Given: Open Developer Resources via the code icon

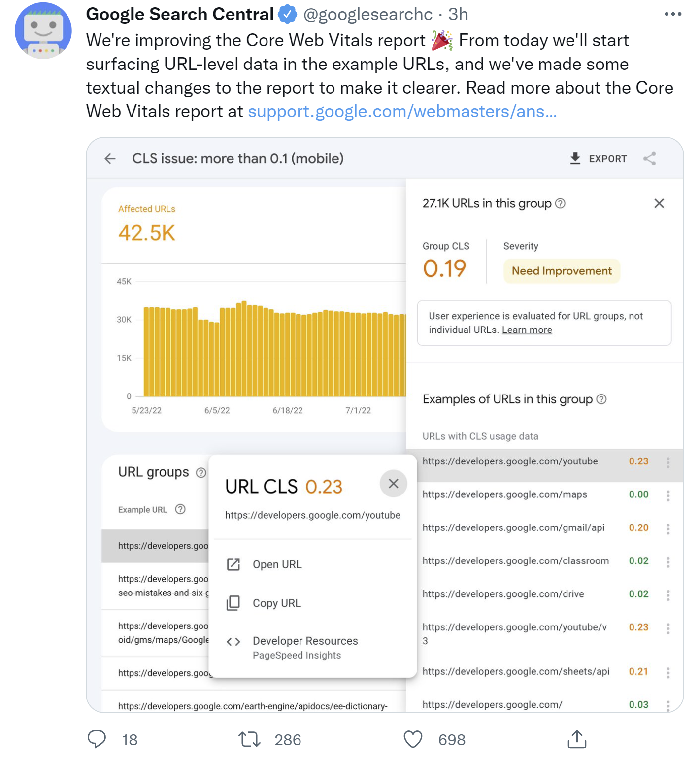Looking at the screenshot, I should [x=233, y=641].
